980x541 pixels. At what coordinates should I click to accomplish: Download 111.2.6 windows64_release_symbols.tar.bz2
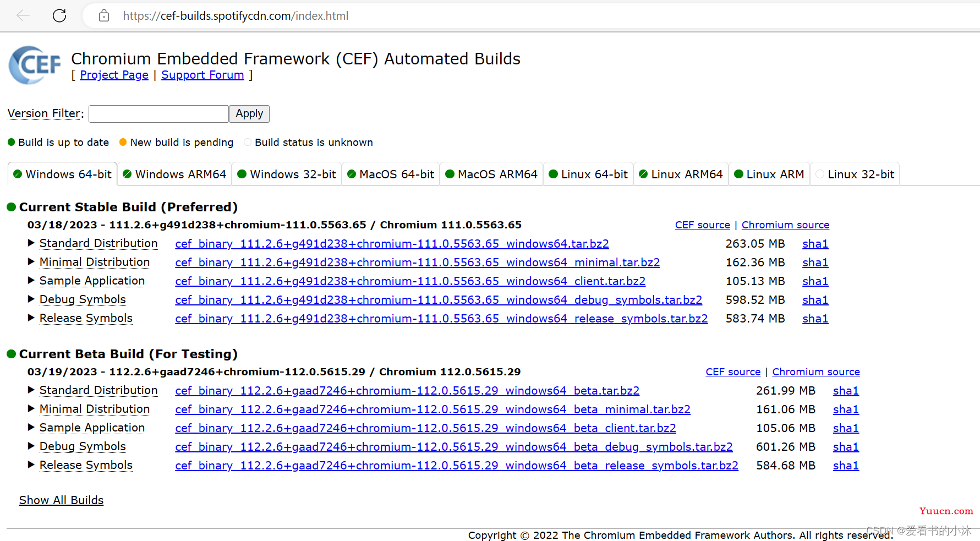pos(441,319)
